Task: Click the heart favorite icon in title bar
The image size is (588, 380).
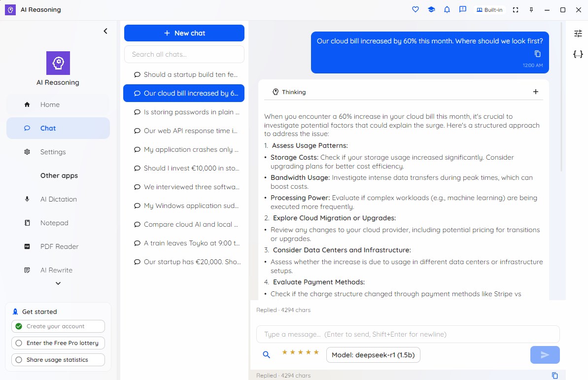Action: click(x=415, y=10)
